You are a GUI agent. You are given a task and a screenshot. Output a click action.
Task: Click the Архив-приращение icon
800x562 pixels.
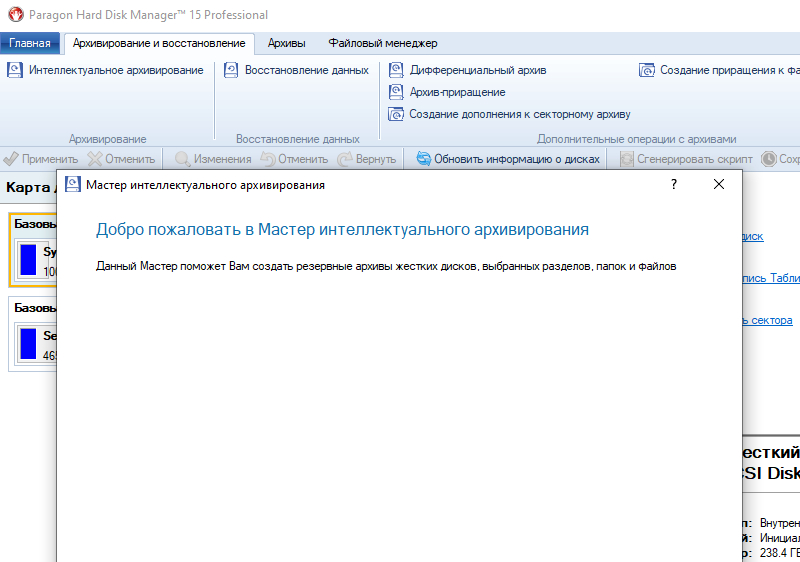(x=396, y=92)
